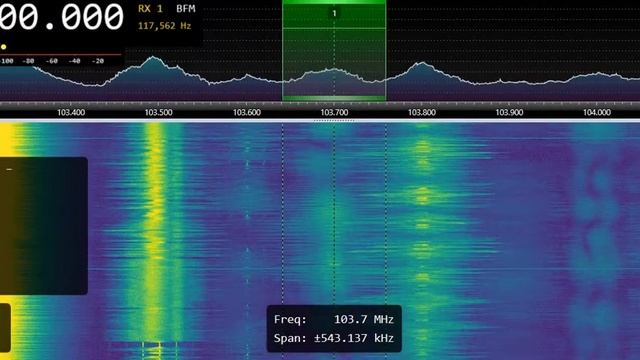Click the 103.500 frequency scale label
Screen dimensions: 640x360
pyautogui.click(x=158, y=113)
